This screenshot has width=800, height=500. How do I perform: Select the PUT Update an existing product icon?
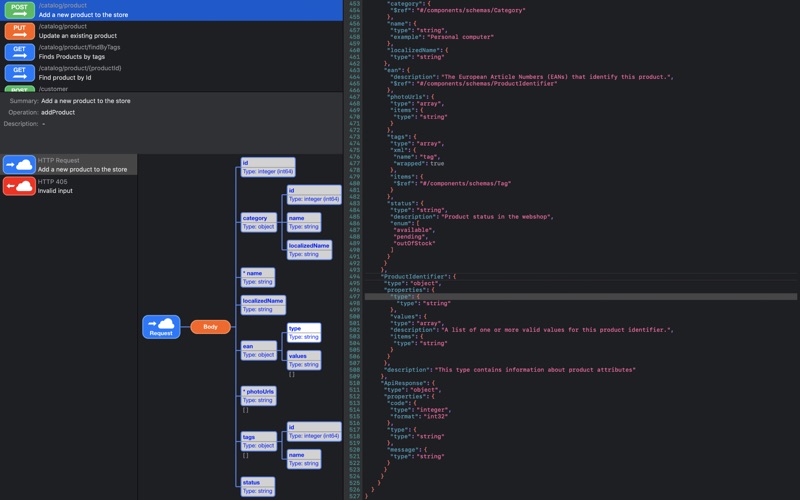(x=19, y=31)
